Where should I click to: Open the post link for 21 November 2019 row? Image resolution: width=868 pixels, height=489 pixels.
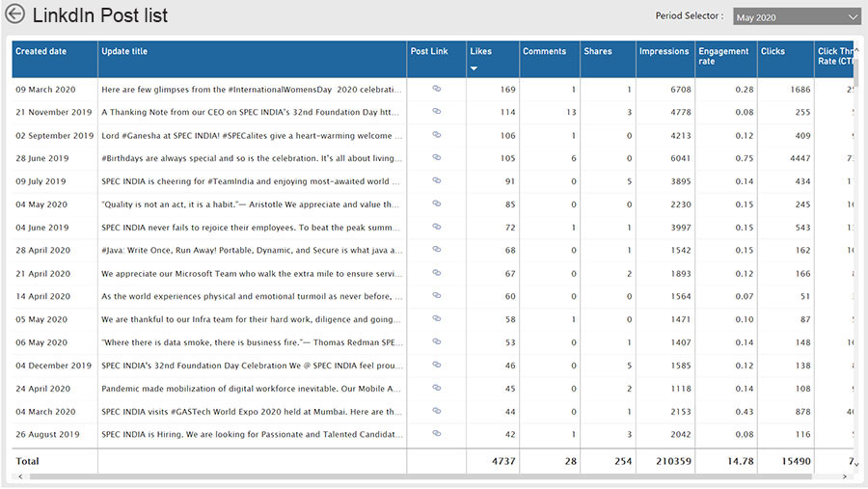click(436, 111)
